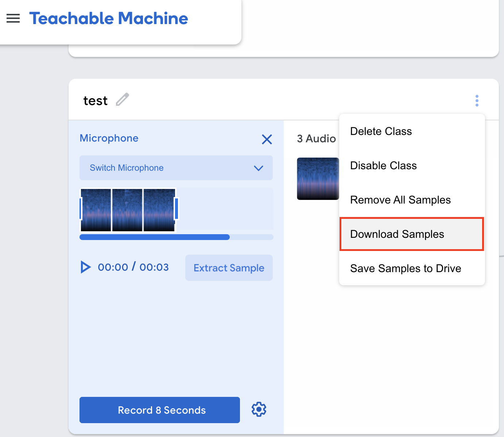504x437 pixels.
Task: Select Save Samples to Drive
Action: (x=405, y=268)
